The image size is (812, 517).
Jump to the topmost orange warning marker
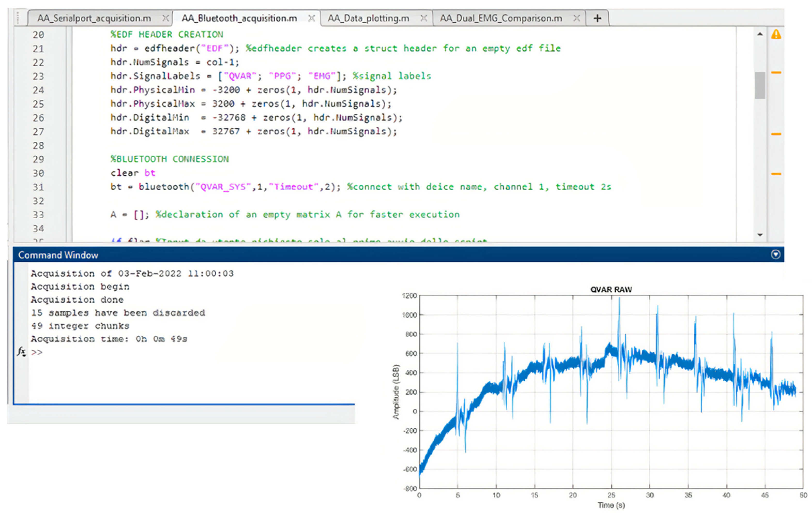(776, 73)
